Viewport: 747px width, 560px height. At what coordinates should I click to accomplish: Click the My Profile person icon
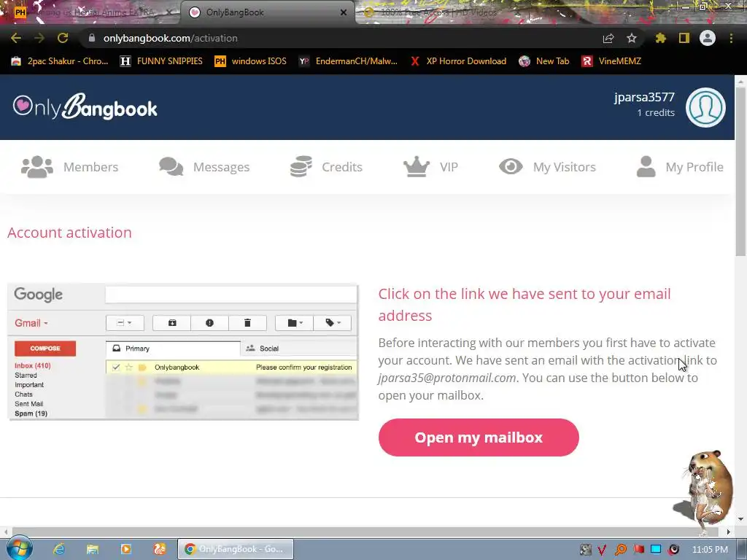pyautogui.click(x=646, y=167)
